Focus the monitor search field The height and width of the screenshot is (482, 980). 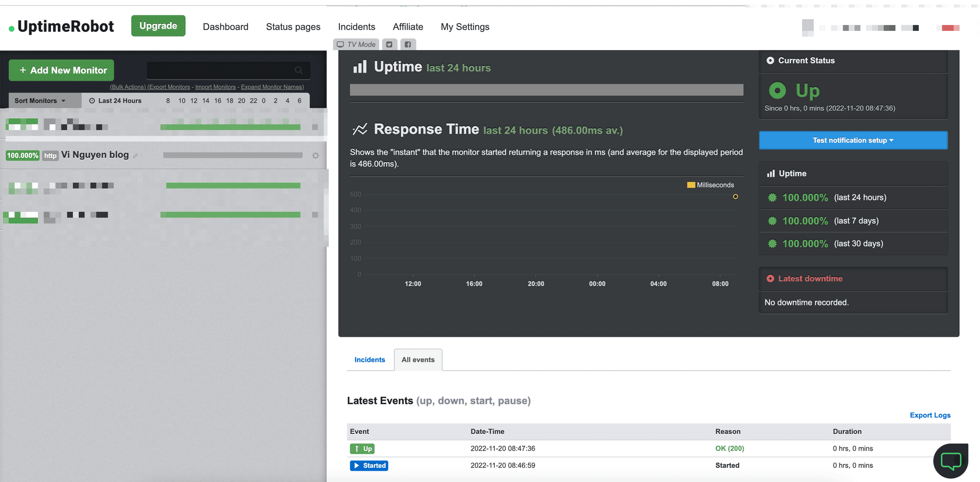(220, 71)
